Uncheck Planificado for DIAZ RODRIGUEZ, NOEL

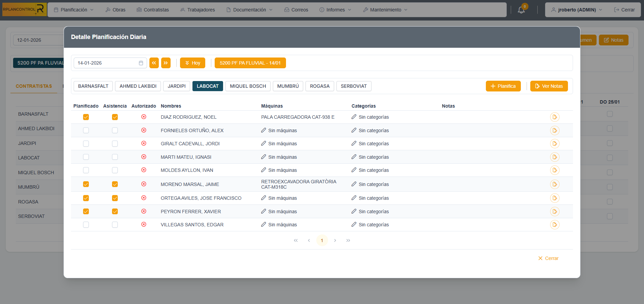tap(86, 117)
